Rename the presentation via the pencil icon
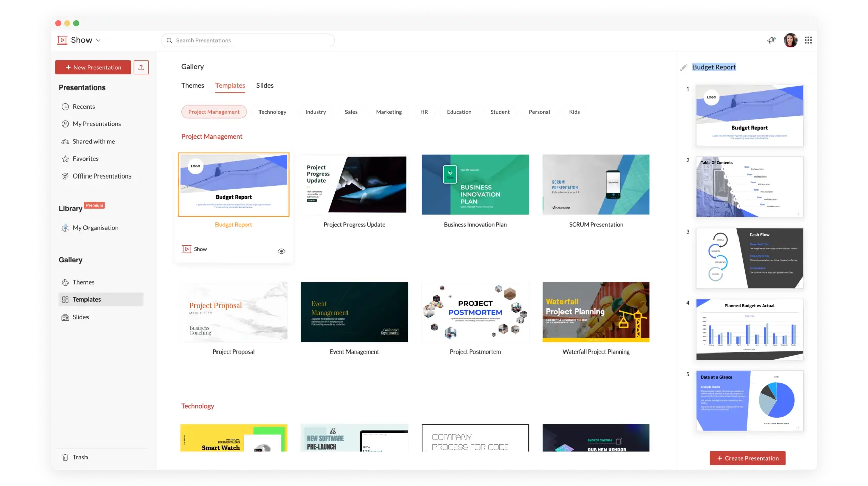 pos(683,67)
